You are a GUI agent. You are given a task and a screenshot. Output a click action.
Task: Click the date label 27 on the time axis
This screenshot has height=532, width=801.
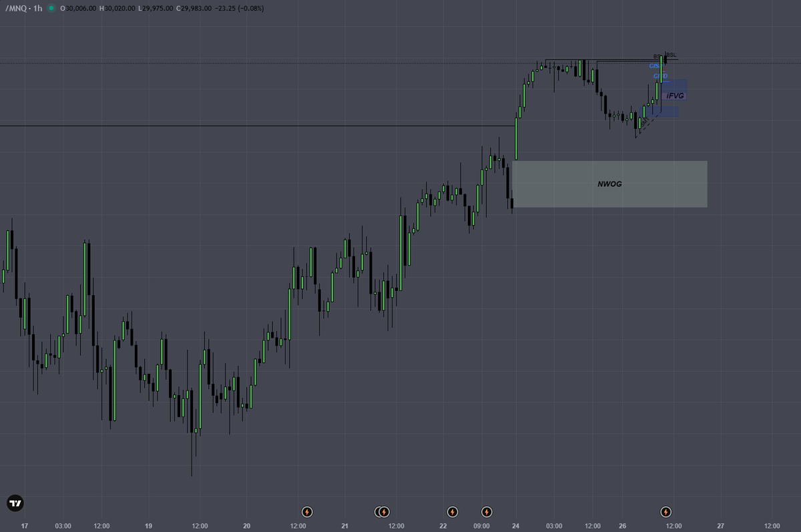721,526
